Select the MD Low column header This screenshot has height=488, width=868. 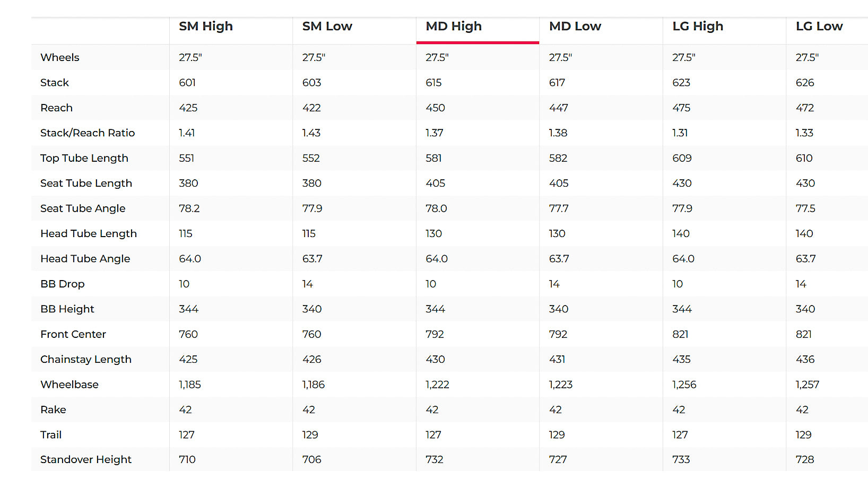[575, 27]
